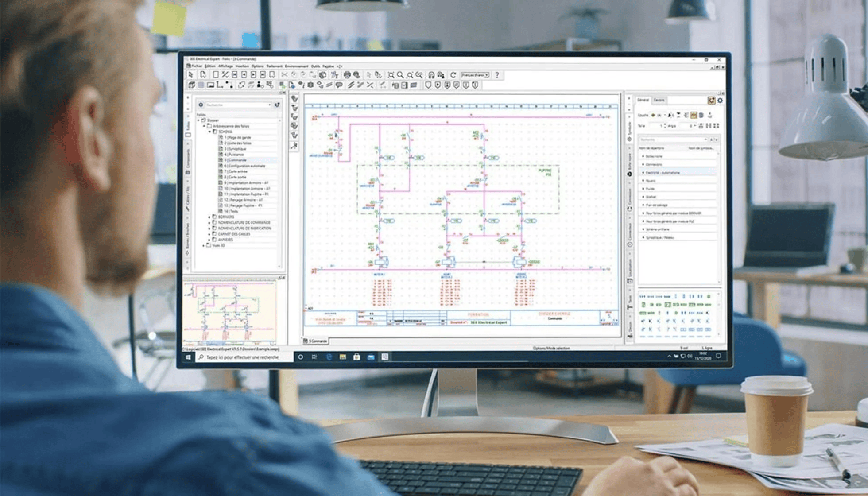868x496 pixels.
Task: Open help via question mark icon
Action: (497, 75)
